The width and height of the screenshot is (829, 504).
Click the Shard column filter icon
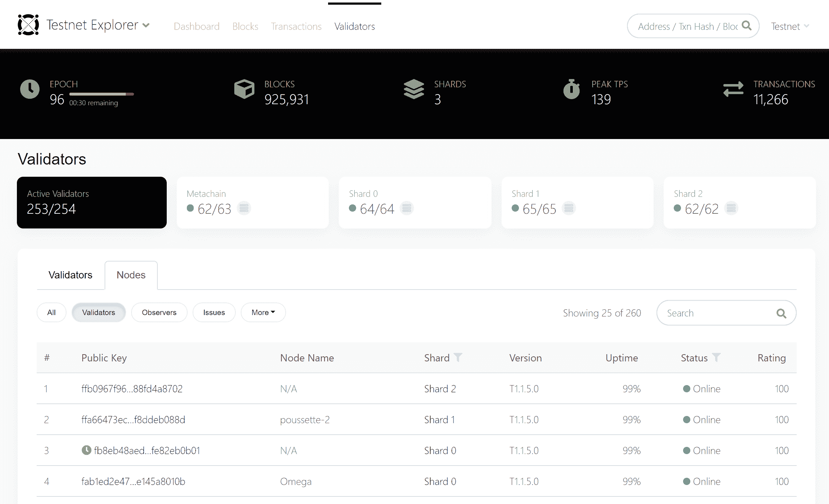point(458,357)
